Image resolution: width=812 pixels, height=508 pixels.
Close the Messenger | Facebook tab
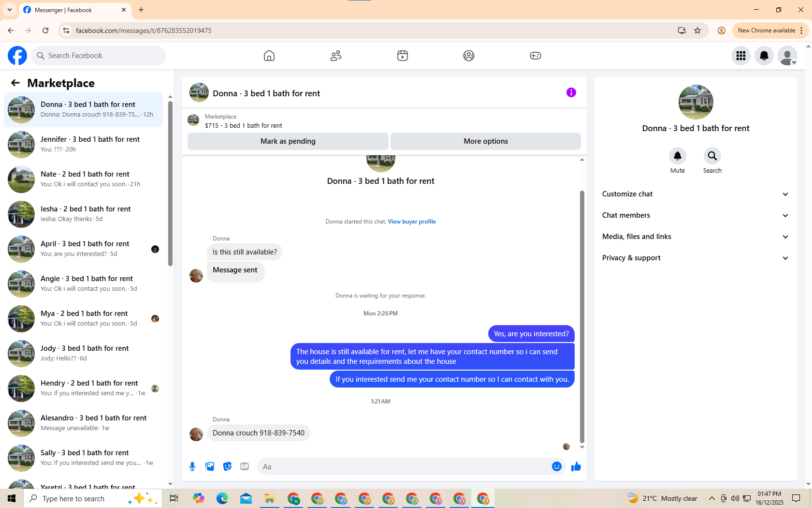(124, 10)
